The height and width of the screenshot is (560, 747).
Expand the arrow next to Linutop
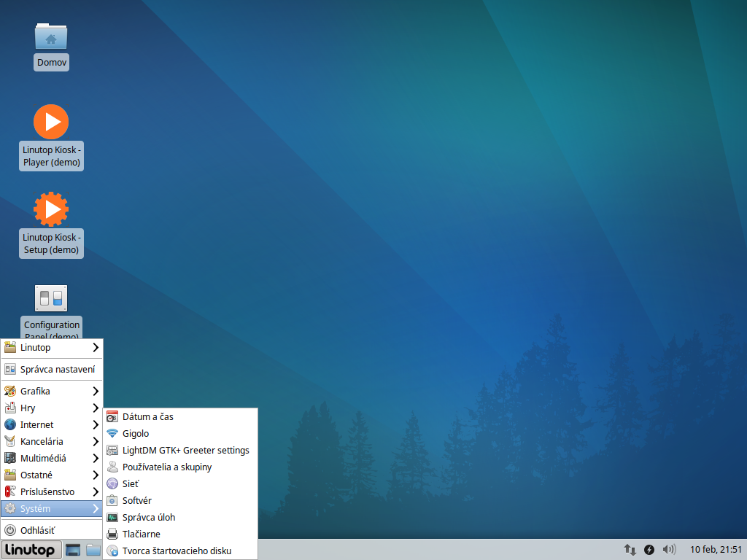pyautogui.click(x=96, y=348)
